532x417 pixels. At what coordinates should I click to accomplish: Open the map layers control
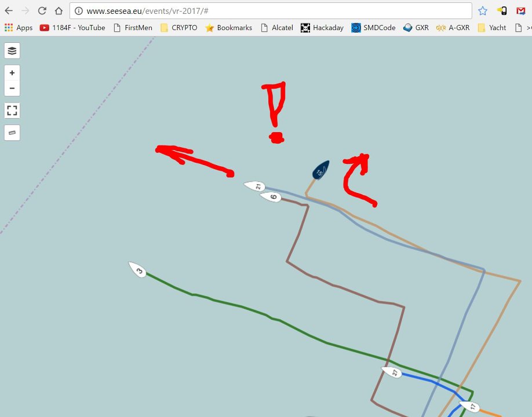pos(12,51)
